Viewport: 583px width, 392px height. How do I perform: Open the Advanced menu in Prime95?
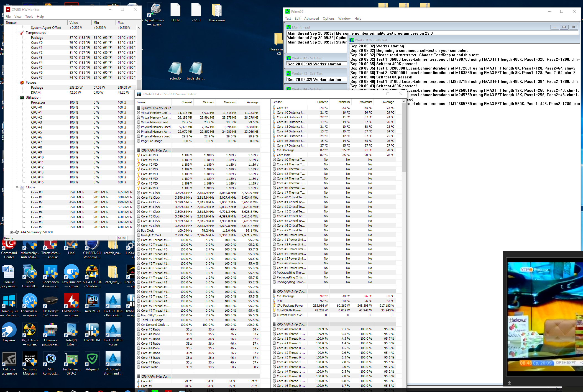(x=311, y=19)
